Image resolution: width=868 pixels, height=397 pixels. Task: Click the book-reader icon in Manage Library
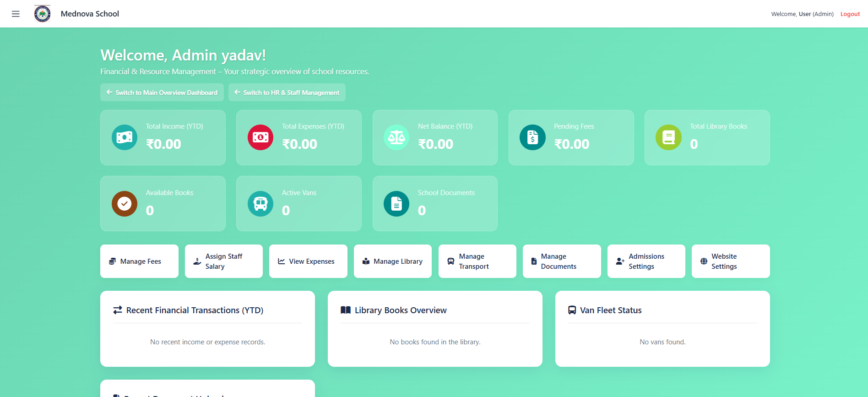click(x=366, y=261)
